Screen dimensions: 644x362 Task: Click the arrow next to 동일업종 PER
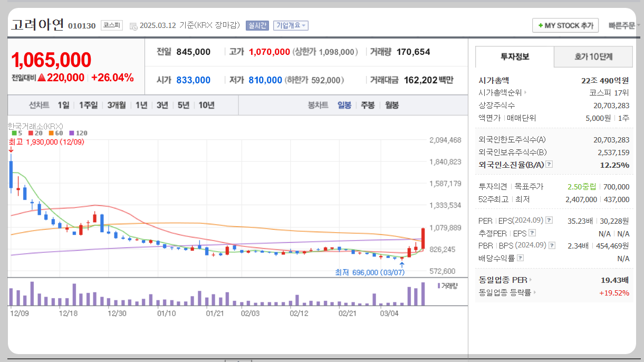[x=530, y=280]
